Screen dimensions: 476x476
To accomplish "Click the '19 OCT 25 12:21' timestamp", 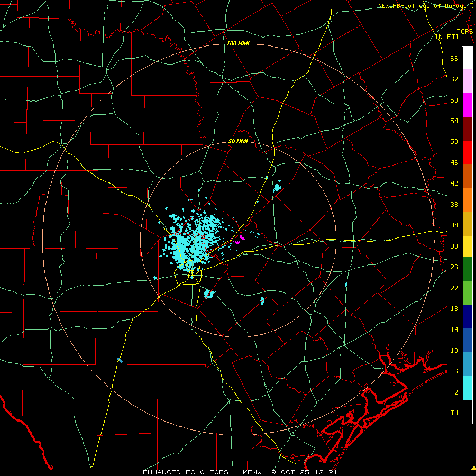I will (303, 472).
